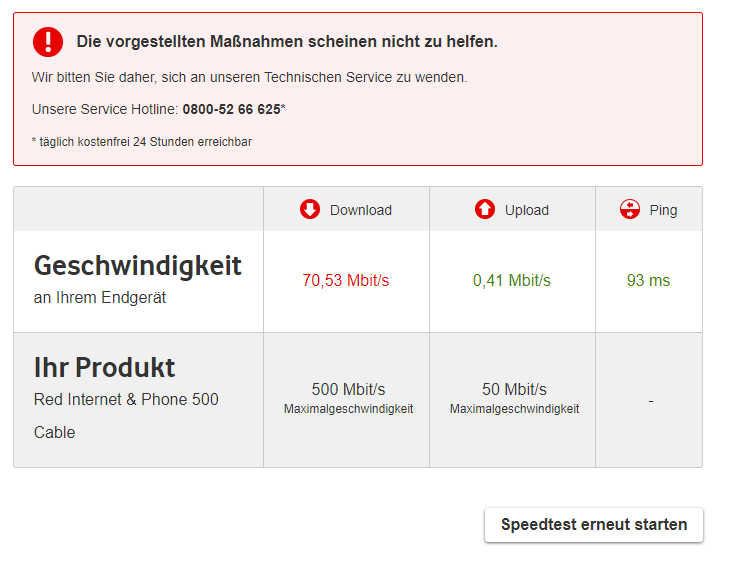Viewport: 730px width, 574px height.
Task: Click the red Download arrow icon
Action: 310,210
